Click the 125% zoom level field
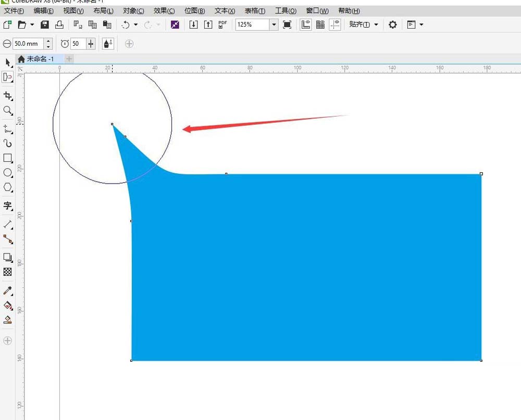The image size is (521, 420). 252,24
